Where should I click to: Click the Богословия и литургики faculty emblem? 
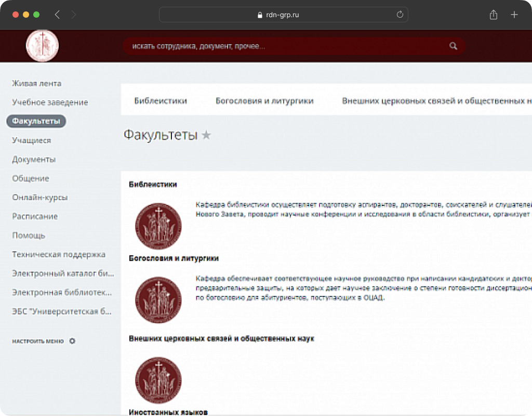158,301
